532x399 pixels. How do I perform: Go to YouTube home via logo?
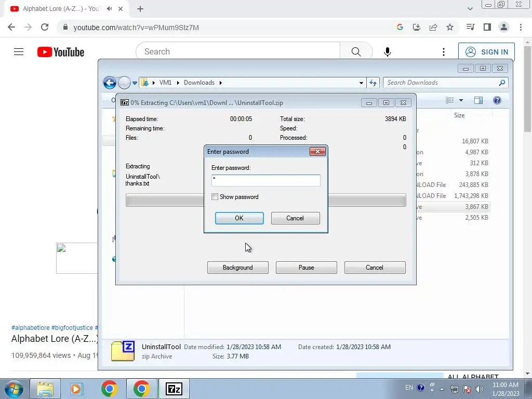61,52
